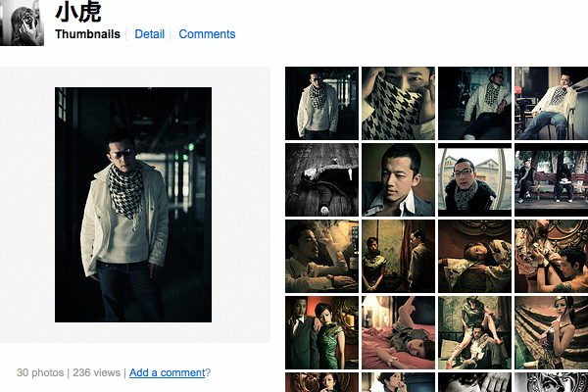Switch to the Detail view
588x392 pixels.
pos(149,34)
